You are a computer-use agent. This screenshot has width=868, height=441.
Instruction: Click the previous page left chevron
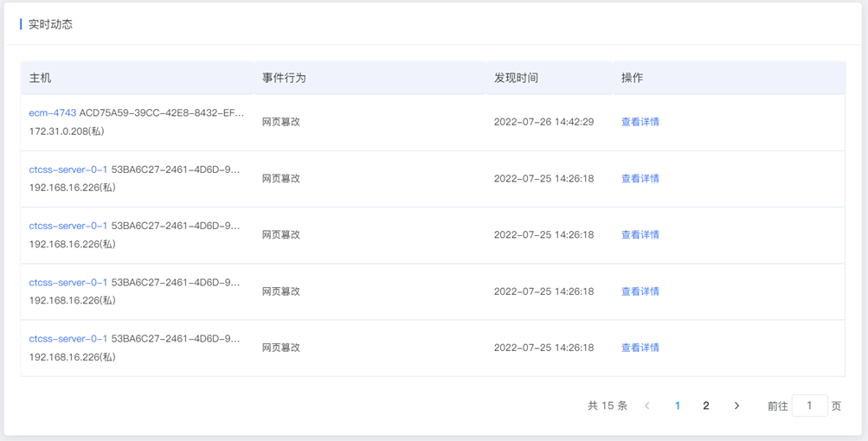point(646,406)
